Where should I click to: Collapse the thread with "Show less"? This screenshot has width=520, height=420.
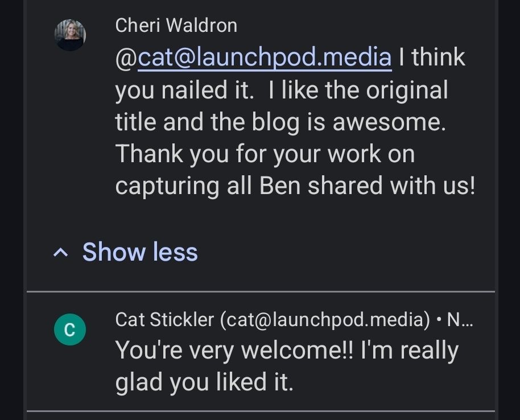point(139,252)
